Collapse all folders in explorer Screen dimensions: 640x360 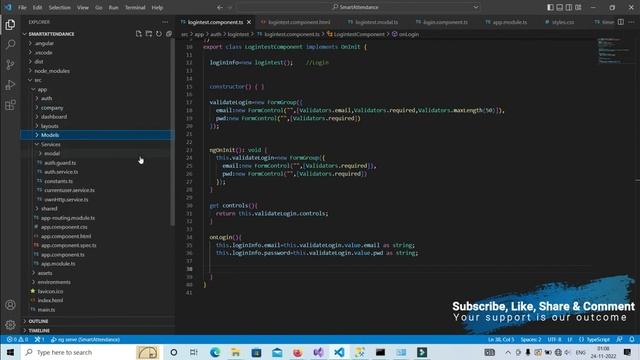point(169,34)
